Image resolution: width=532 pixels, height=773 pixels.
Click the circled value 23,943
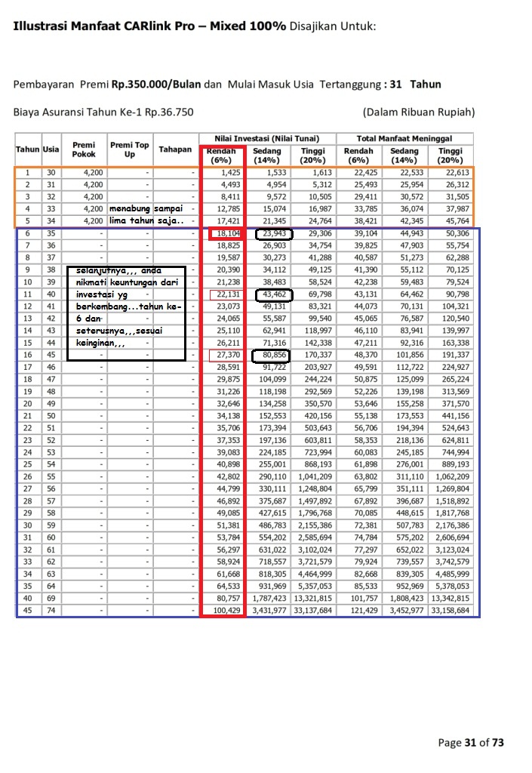click(275, 233)
